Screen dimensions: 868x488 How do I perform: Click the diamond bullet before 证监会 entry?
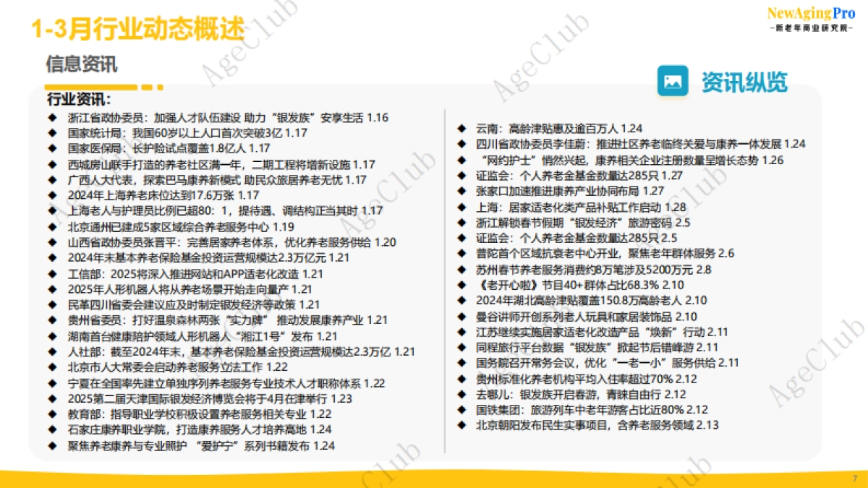[461, 175]
